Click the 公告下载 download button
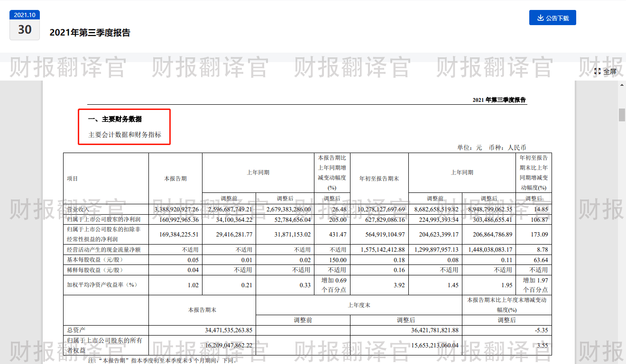This screenshot has height=364, width=626. tap(552, 18)
